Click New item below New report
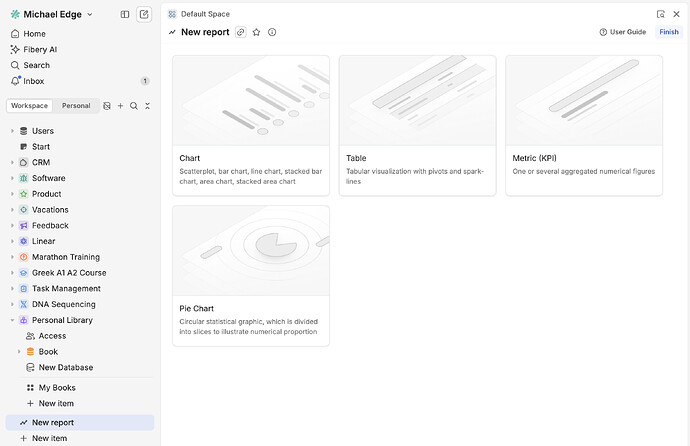Screen dimensions: 690x446 (x=49, y=439)
